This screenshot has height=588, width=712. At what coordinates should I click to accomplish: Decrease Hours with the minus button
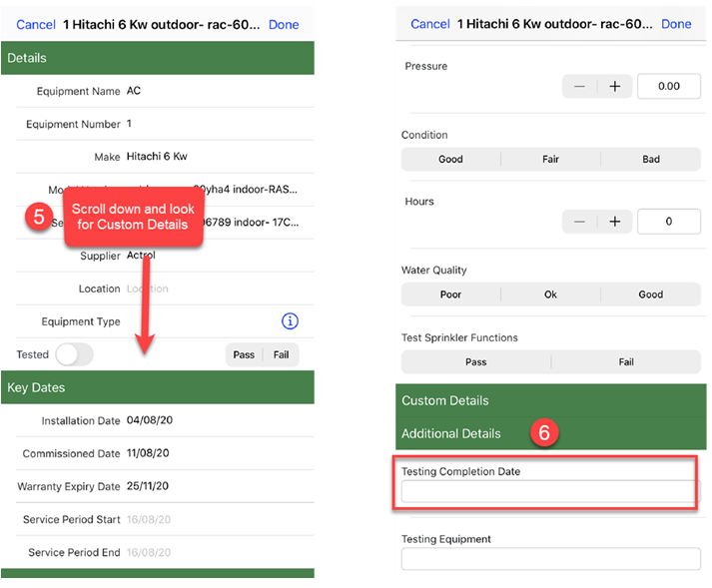pos(580,221)
